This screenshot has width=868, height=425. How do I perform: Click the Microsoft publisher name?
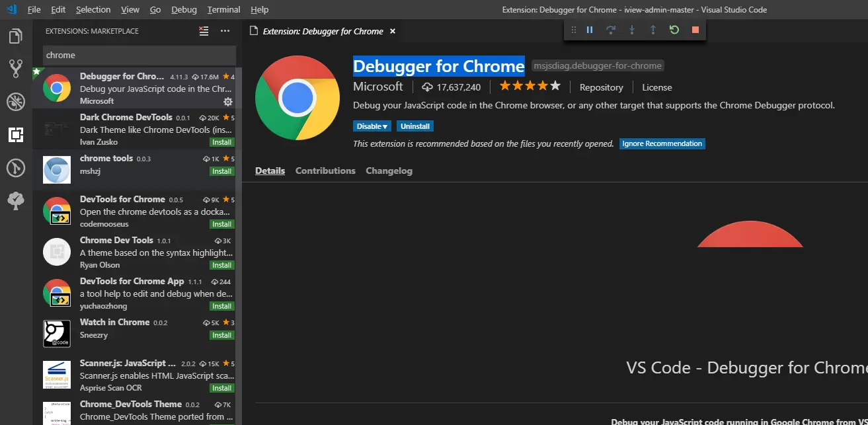coord(377,87)
